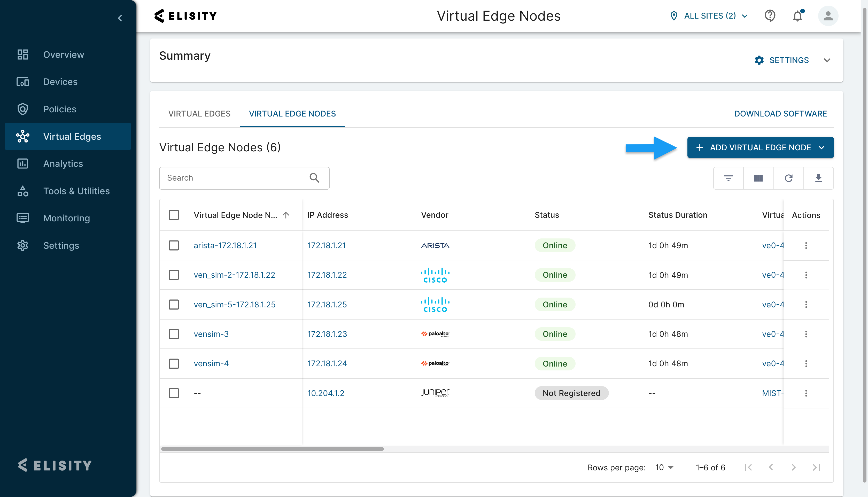Screen dimensions: 868x497
Task: Expand the Summary SETTINGS chevron
Action: coord(827,60)
